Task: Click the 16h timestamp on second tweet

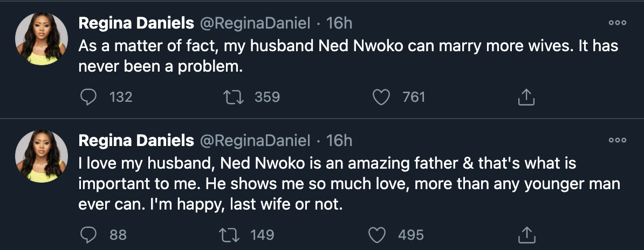Action: pos(339,141)
